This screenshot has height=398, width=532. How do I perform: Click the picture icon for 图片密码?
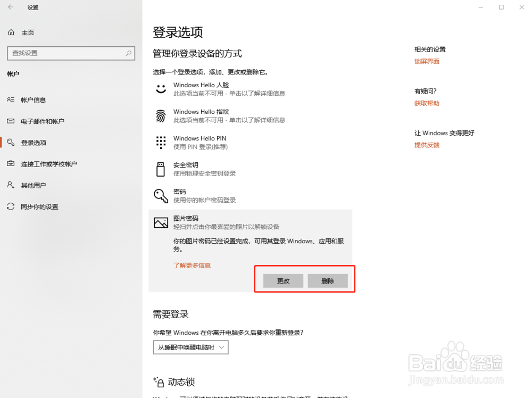click(x=161, y=222)
